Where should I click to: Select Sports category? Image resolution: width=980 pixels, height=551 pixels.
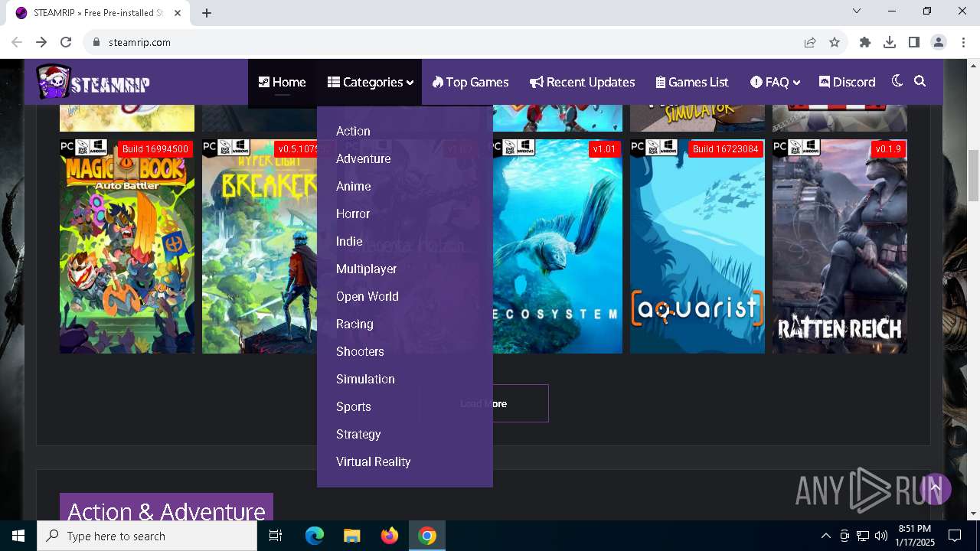(353, 406)
